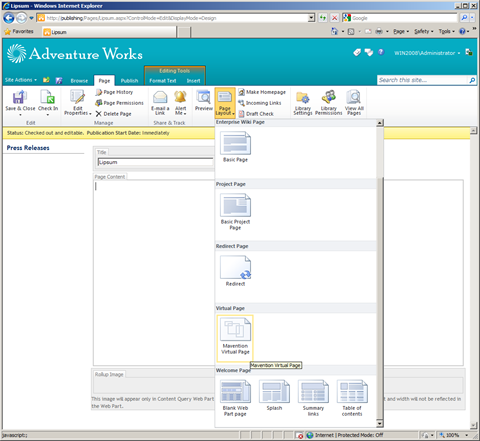Click the Google search box
480x441 pixels.
click(404, 18)
